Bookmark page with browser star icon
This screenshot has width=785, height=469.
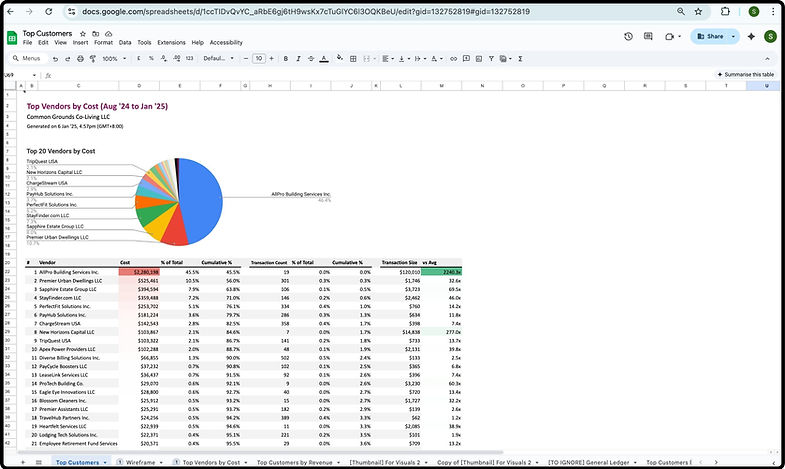click(698, 12)
